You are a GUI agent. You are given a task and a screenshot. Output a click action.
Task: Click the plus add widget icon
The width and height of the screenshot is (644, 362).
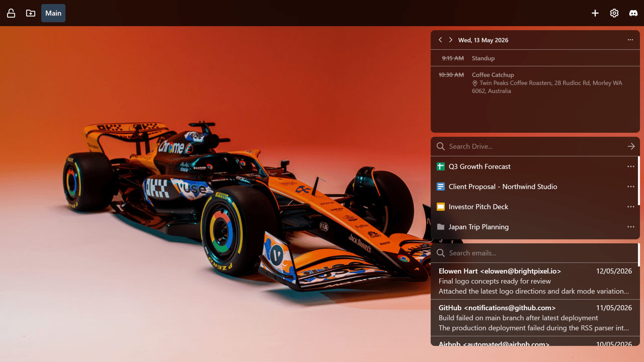(x=595, y=13)
